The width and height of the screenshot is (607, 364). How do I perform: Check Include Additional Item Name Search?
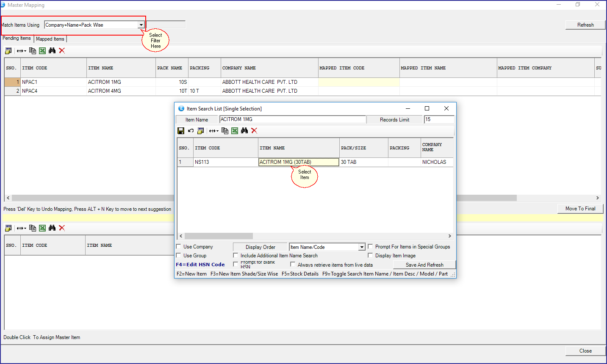236,255
